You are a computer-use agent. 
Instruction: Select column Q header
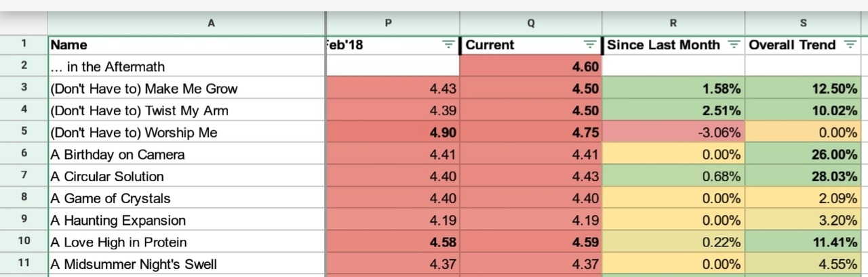coord(531,22)
